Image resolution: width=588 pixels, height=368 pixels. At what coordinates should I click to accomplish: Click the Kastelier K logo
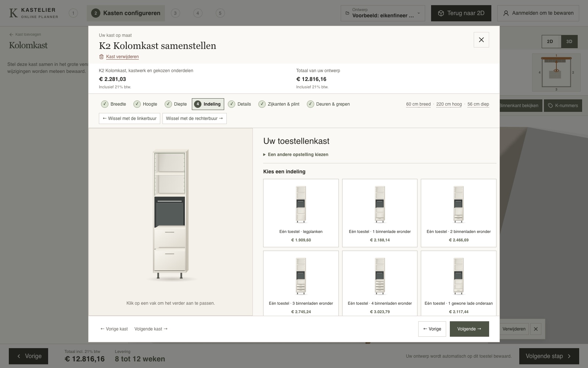pyautogui.click(x=13, y=13)
